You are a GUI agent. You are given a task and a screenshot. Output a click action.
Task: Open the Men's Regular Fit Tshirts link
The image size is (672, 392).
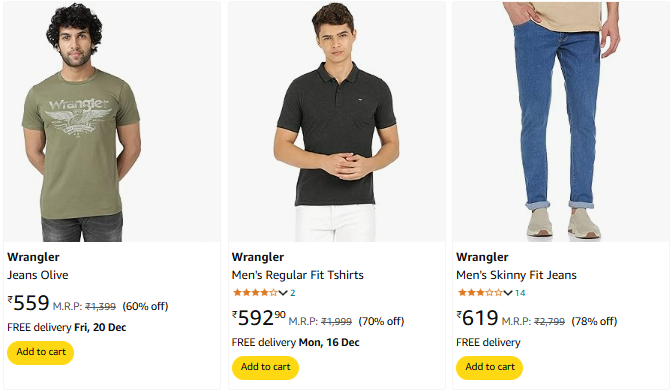297,275
